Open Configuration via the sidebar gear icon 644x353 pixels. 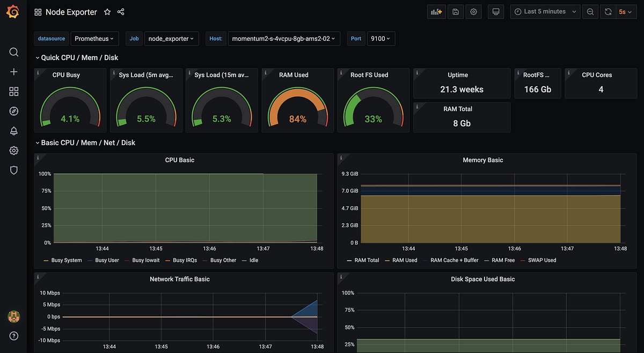tap(13, 150)
